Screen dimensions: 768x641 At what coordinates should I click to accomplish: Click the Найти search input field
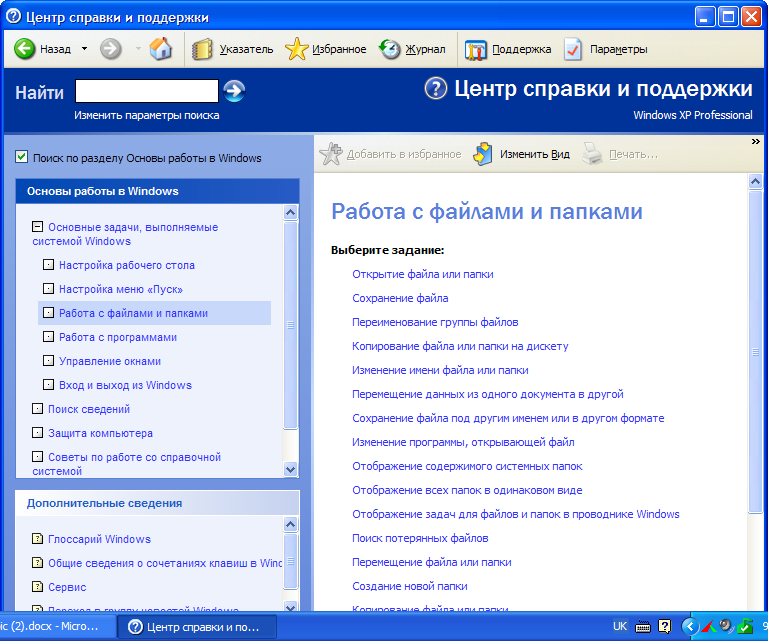tap(146, 91)
